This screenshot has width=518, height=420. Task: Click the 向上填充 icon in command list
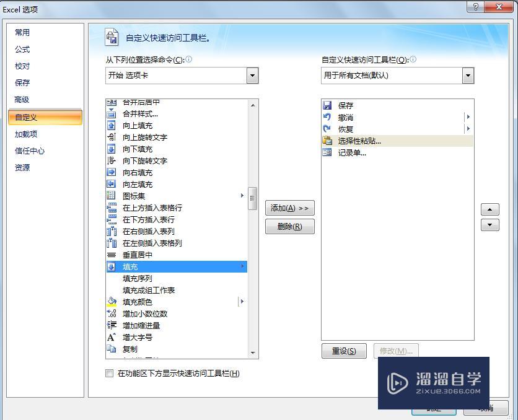coord(112,126)
